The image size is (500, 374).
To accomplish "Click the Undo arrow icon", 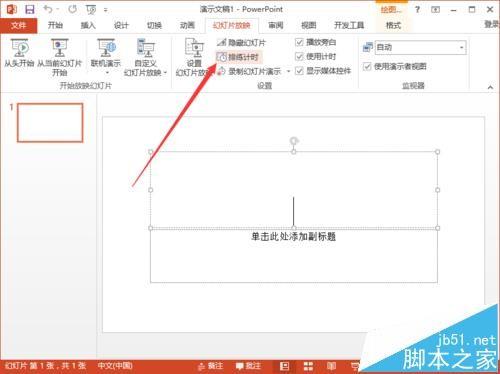I will (48, 9).
